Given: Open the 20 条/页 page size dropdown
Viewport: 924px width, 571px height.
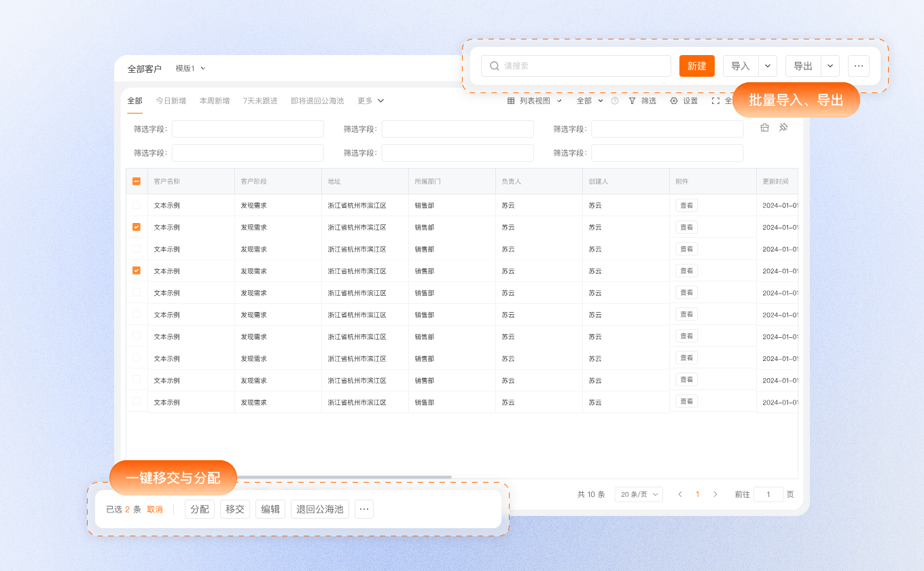Looking at the screenshot, I should coord(639,494).
